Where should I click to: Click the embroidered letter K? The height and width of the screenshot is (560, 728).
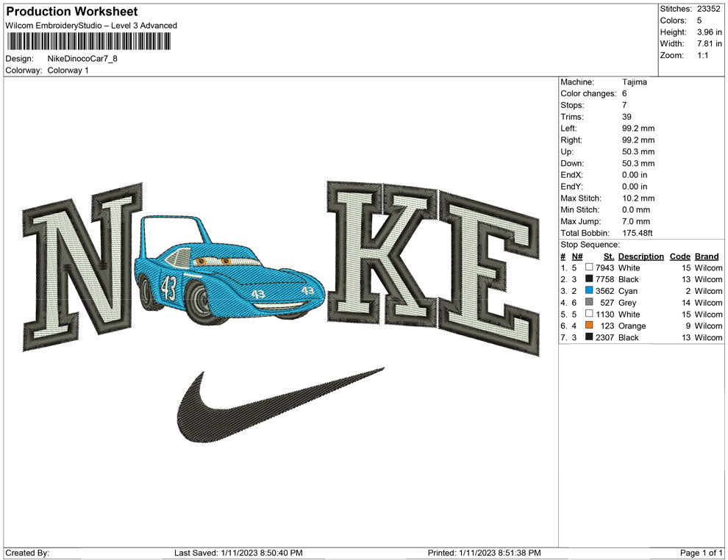tap(382, 254)
